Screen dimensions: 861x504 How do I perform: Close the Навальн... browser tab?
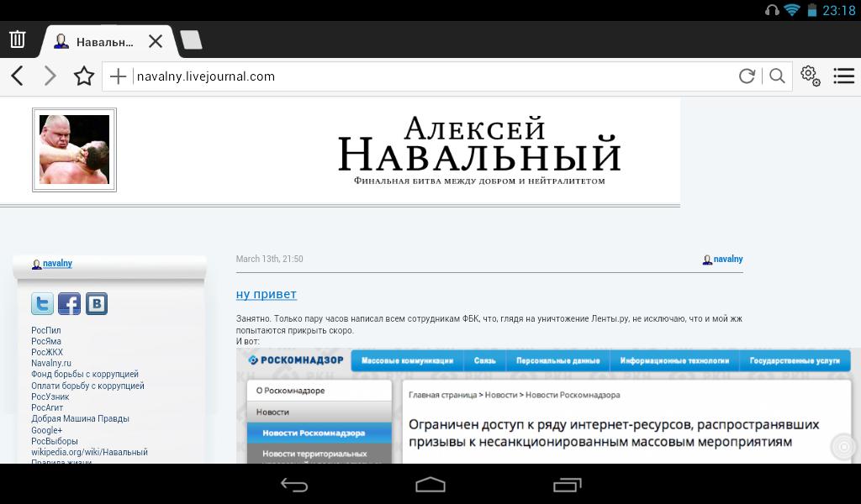pyautogui.click(x=156, y=42)
